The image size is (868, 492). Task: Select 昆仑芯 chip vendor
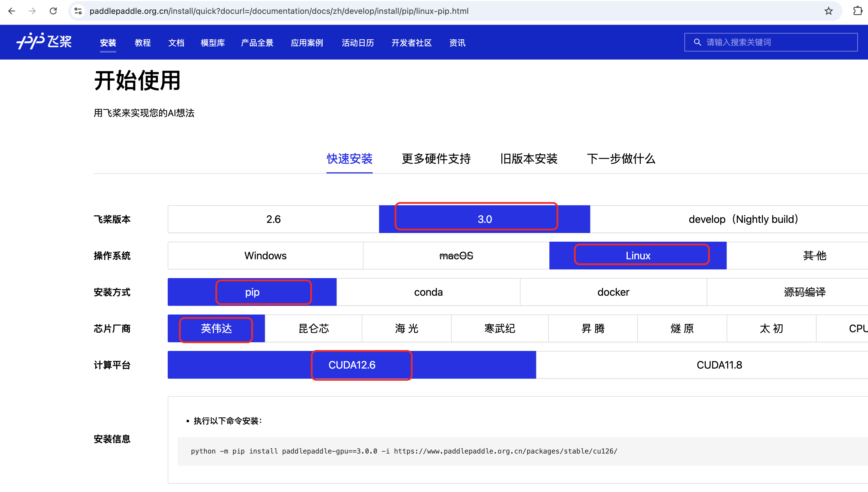point(313,329)
